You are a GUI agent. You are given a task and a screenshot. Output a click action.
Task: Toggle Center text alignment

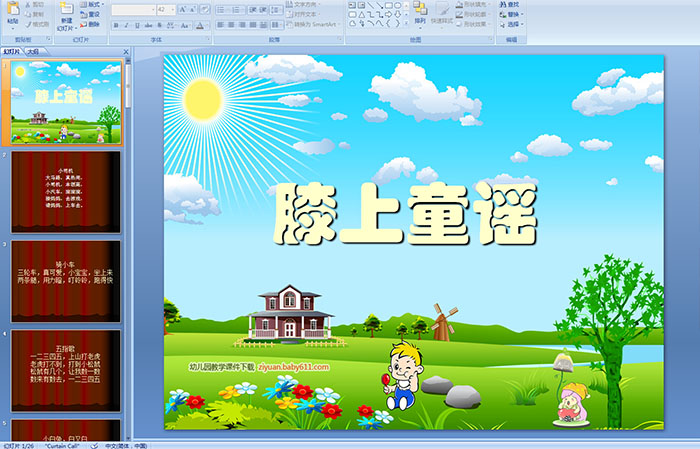231,25
